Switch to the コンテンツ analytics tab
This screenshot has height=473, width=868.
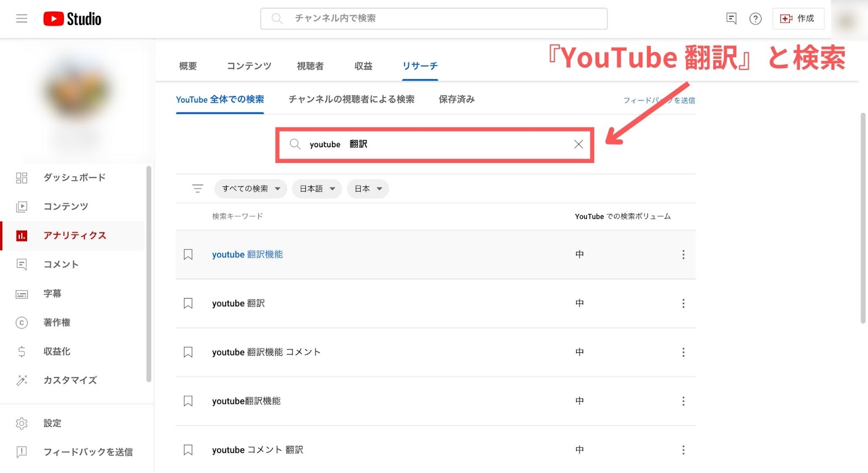[x=249, y=66]
